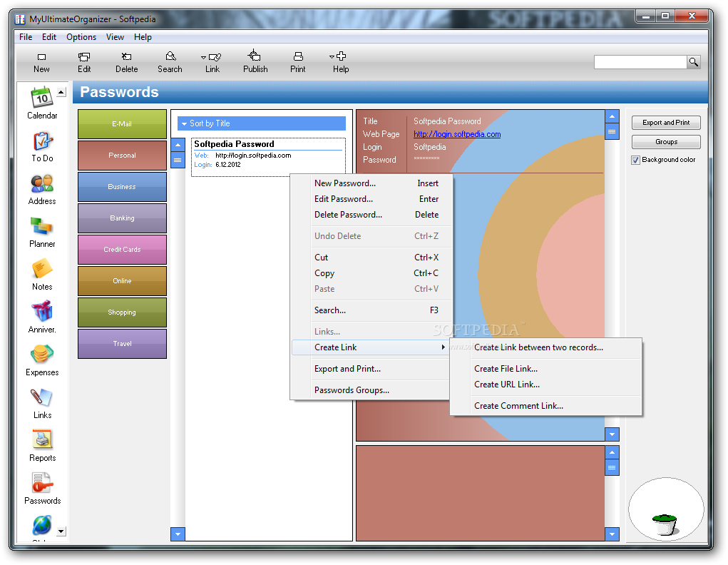Image resolution: width=728 pixels, height=565 pixels.
Task: Click the MyUltimateOrganizer title bar icon
Action: pyautogui.click(x=20, y=19)
